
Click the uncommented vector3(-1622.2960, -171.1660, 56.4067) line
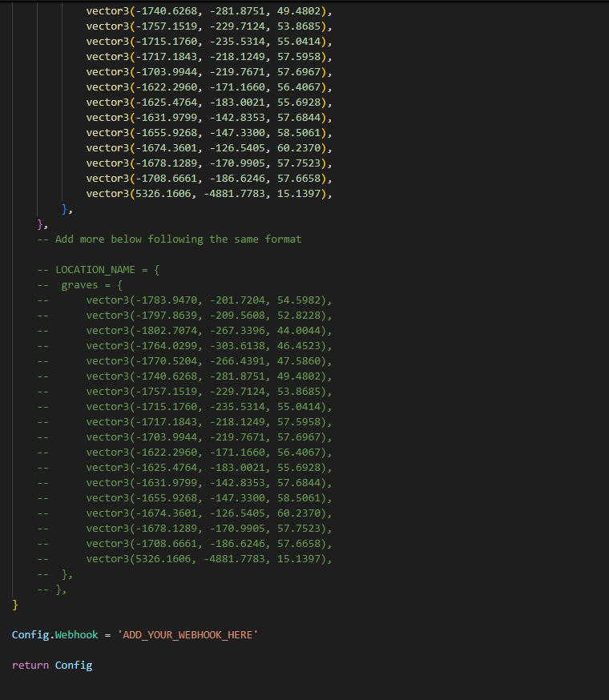(x=209, y=87)
